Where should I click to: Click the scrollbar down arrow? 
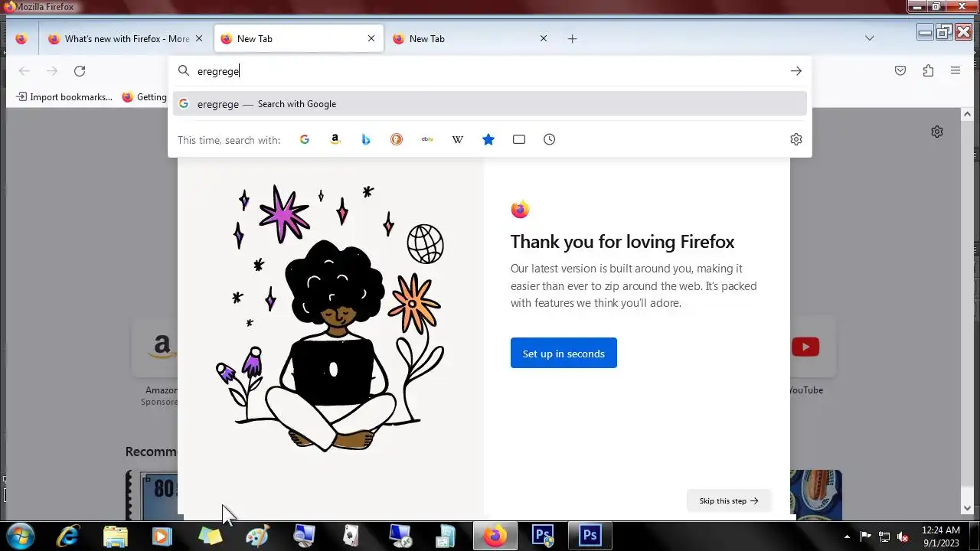point(967,507)
